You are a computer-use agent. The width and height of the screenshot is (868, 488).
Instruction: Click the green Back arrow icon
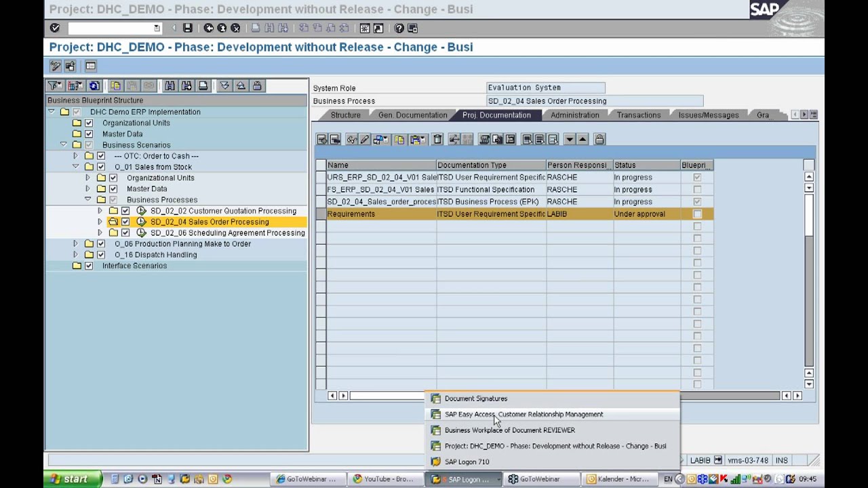209,28
